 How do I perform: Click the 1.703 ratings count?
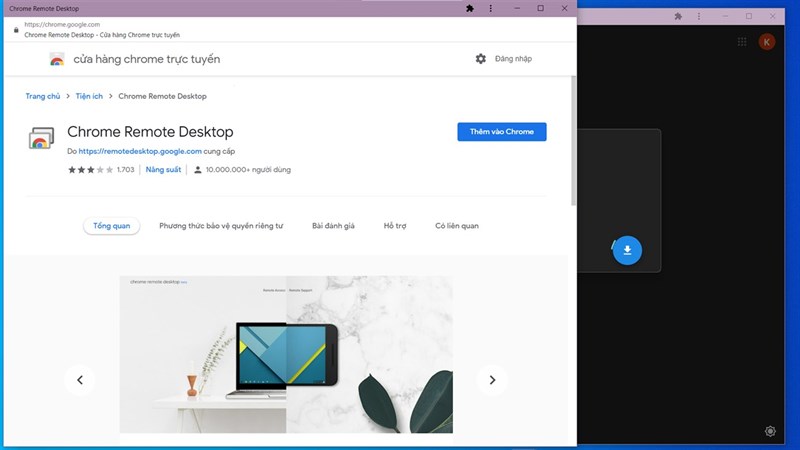point(126,170)
